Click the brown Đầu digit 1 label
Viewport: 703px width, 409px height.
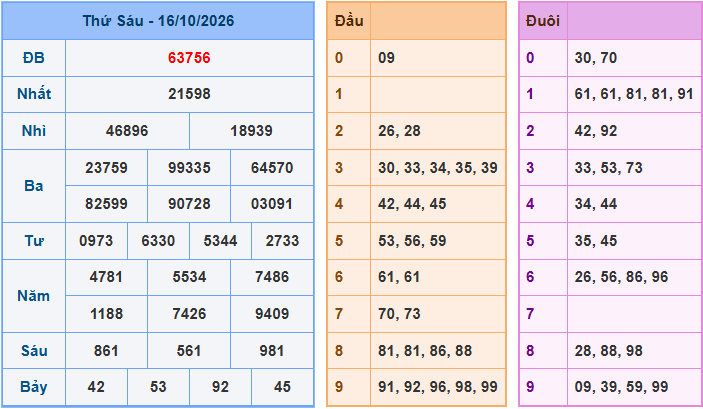coord(338,94)
